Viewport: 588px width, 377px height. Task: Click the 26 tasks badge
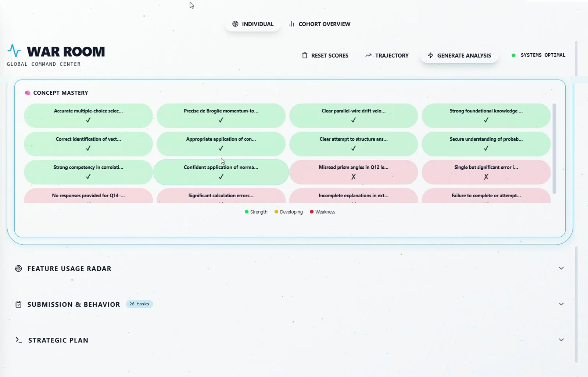[x=139, y=304]
